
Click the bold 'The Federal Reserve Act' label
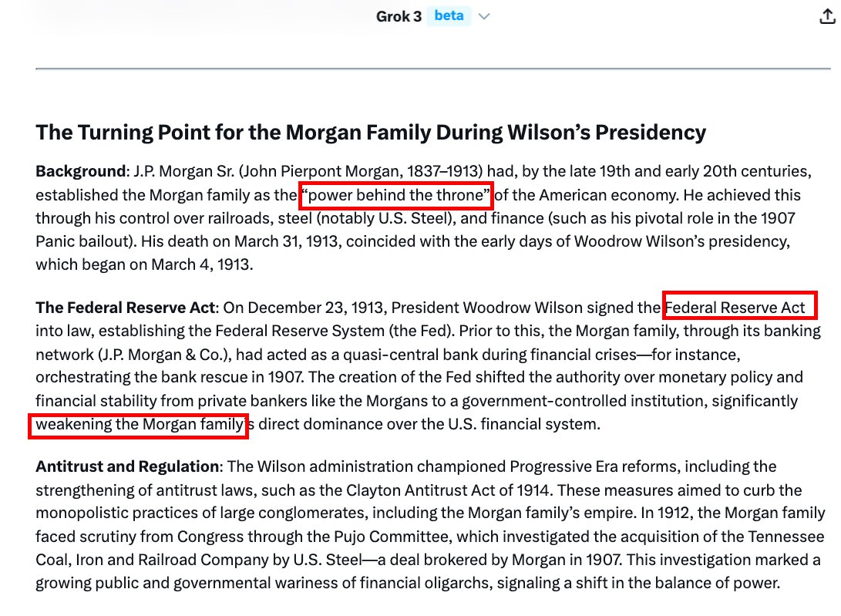pyautogui.click(x=126, y=308)
